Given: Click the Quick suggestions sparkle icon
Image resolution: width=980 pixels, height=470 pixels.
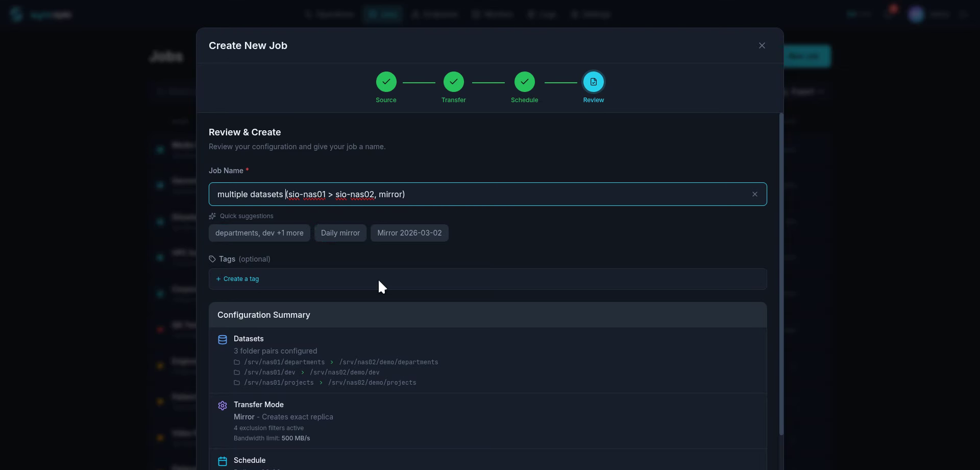Looking at the screenshot, I should [x=212, y=216].
